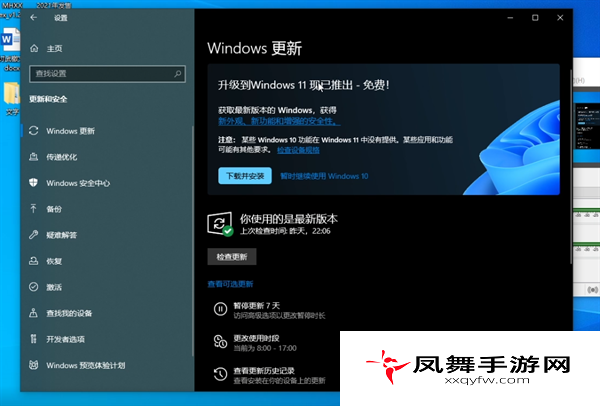Click the 疑难解答 wrench icon
The width and height of the screenshot is (600, 406).
pyautogui.click(x=34, y=235)
